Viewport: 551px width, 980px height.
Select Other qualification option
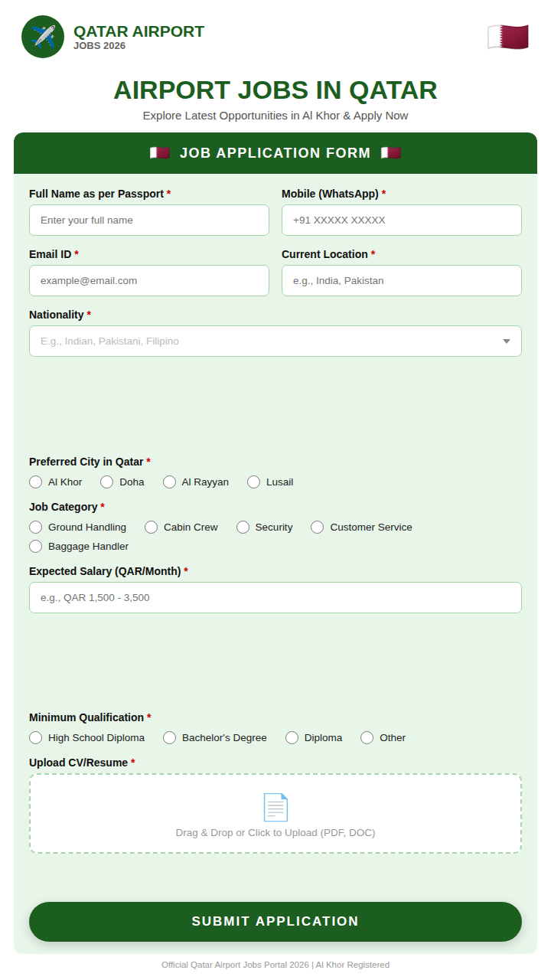[367, 737]
